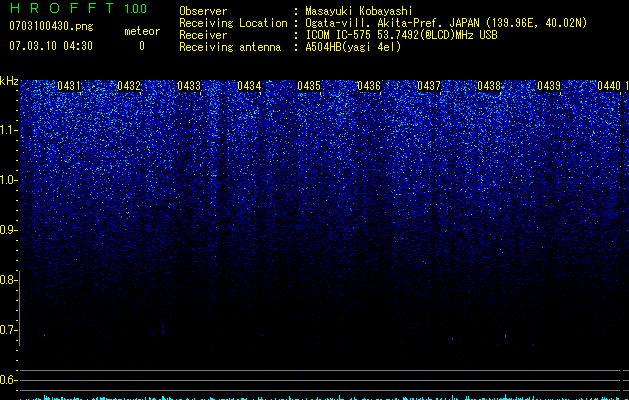The height and width of the screenshot is (400, 629).
Task: Click the 0438 time marker
Action: (x=489, y=86)
